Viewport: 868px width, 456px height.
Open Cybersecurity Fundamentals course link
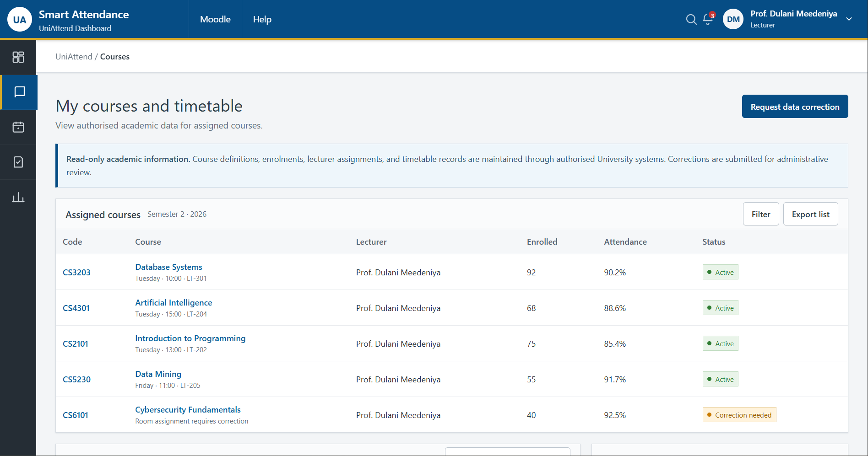click(188, 409)
